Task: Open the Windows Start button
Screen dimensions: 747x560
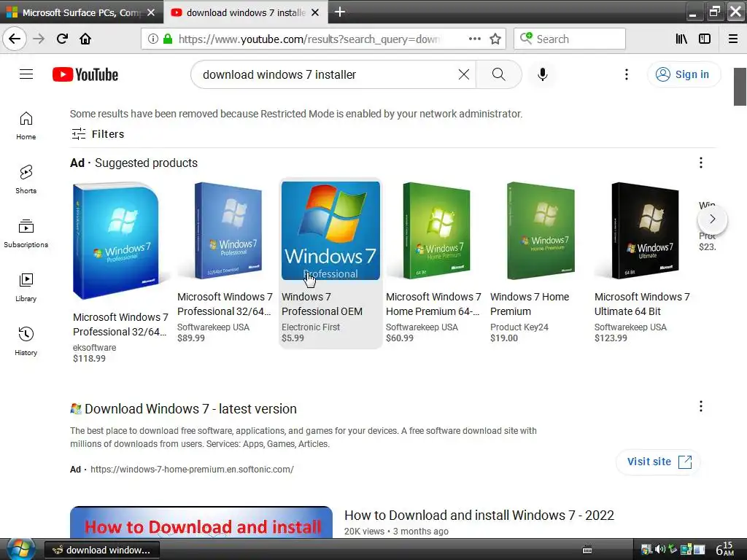Action: click(20, 550)
